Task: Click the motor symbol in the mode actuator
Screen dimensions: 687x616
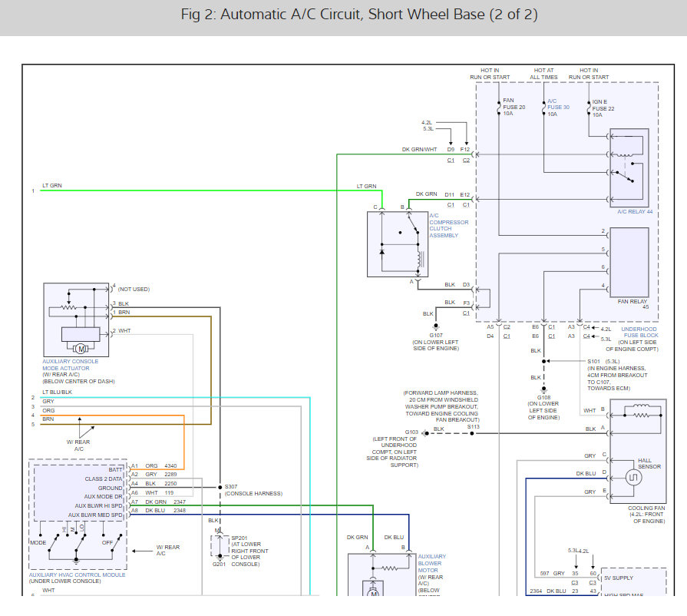Action: pos(81,349)
